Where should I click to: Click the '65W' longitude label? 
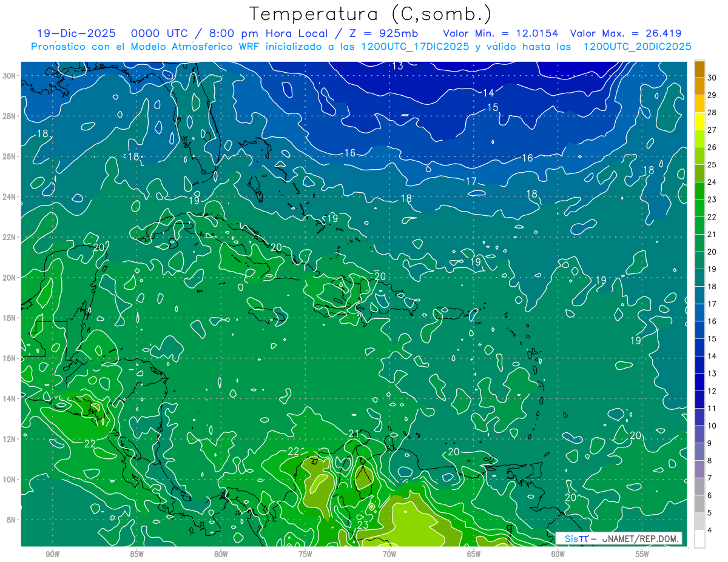[x=473, y=554]
